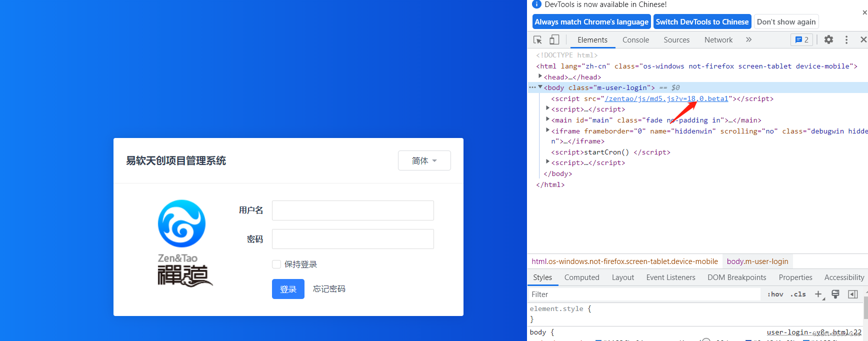This screenshot has width=868, height=341.
Task: Click the closing </body> tag line
Action: (x=557, y=173)
